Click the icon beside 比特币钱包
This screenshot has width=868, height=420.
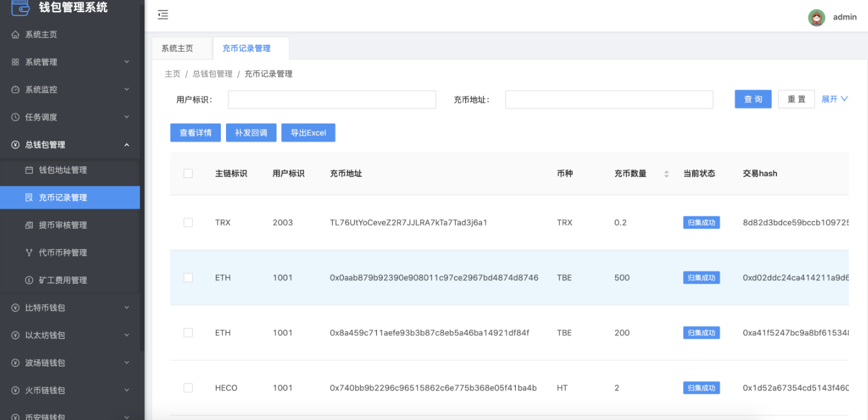(15, 308)
